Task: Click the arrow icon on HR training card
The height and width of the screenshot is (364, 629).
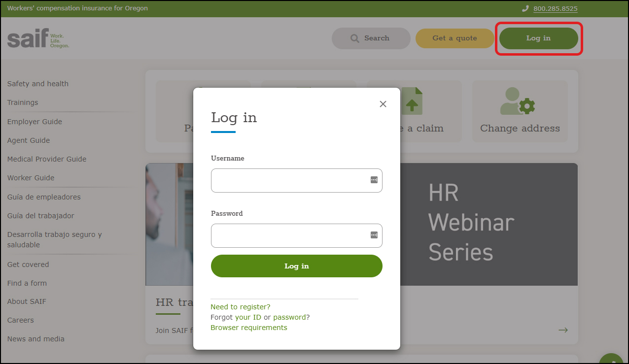Action: [x=563, y=330]
